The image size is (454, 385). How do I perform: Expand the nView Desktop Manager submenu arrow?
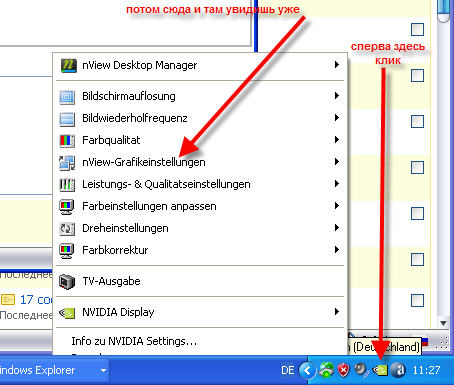pyautogui.click(x=337, y=64)
